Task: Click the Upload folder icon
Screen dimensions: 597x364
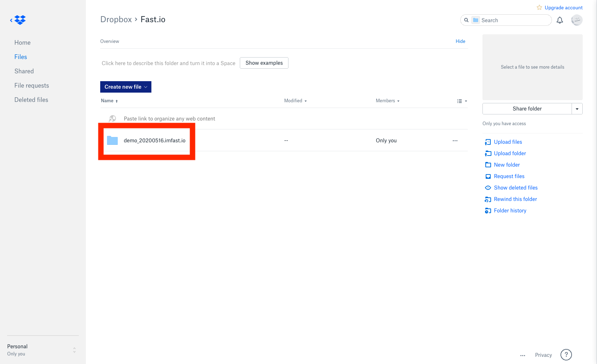Action: 488,153
